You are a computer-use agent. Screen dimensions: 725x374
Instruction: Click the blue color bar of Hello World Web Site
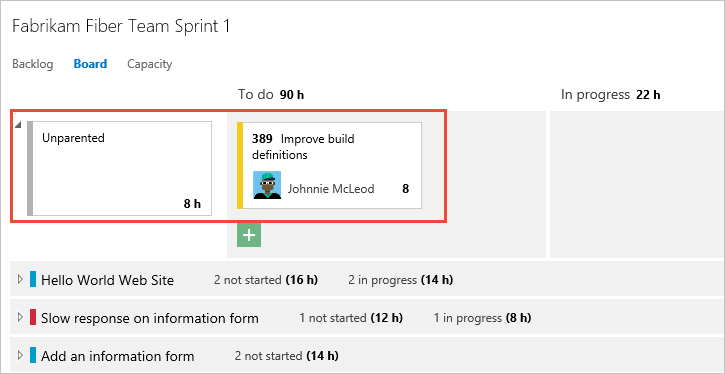33,279
